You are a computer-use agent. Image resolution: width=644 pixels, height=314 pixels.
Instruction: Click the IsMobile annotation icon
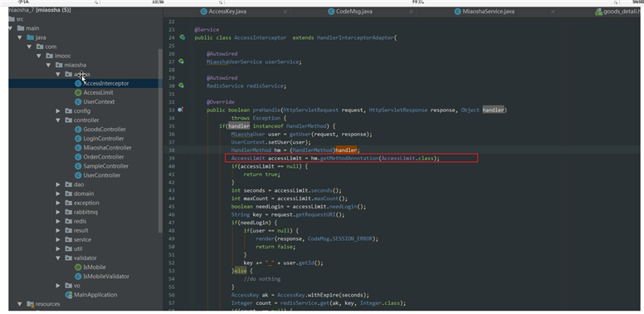coord(78,267)
